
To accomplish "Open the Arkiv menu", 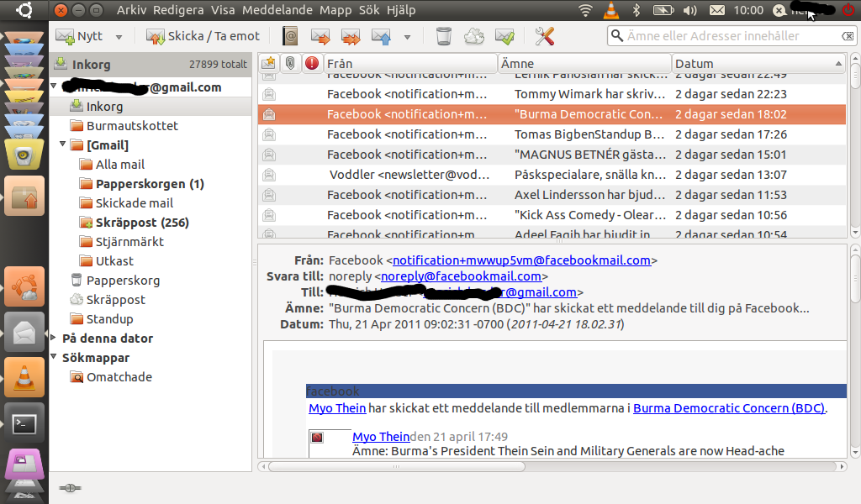I will (132, 10).
